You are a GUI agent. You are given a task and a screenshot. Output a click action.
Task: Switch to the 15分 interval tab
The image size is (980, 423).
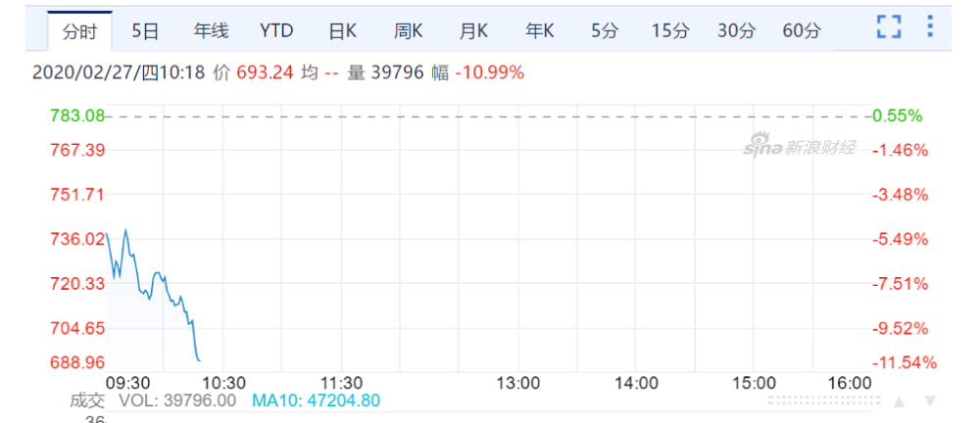pyautogui.click(x=670, y=30)
